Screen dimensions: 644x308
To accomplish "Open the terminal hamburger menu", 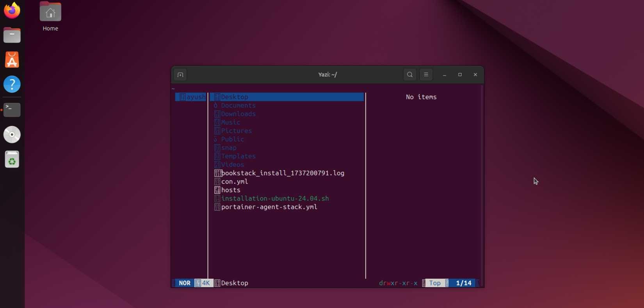I will pyautogui.click(x=426, y=74).
